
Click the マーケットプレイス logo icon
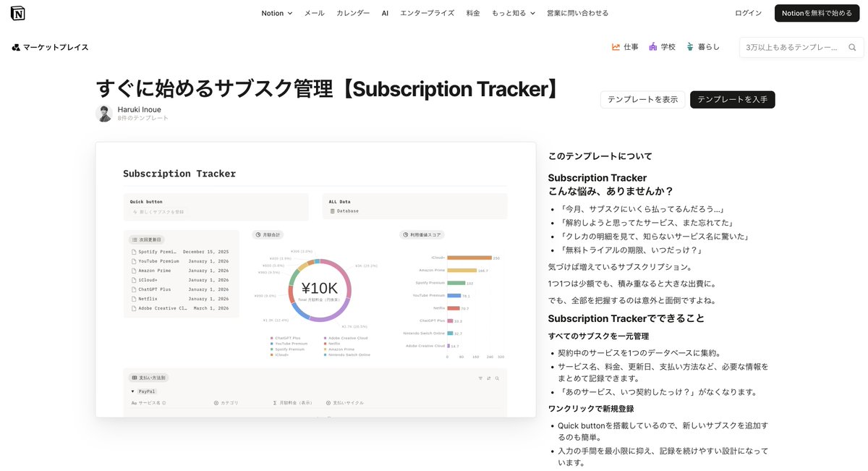16,47
